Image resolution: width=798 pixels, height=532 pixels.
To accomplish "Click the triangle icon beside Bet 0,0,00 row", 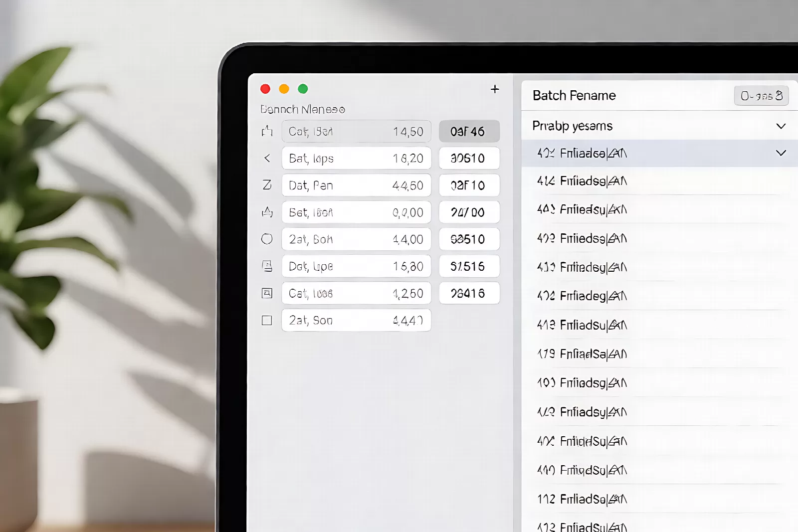I will click(267, 212).
